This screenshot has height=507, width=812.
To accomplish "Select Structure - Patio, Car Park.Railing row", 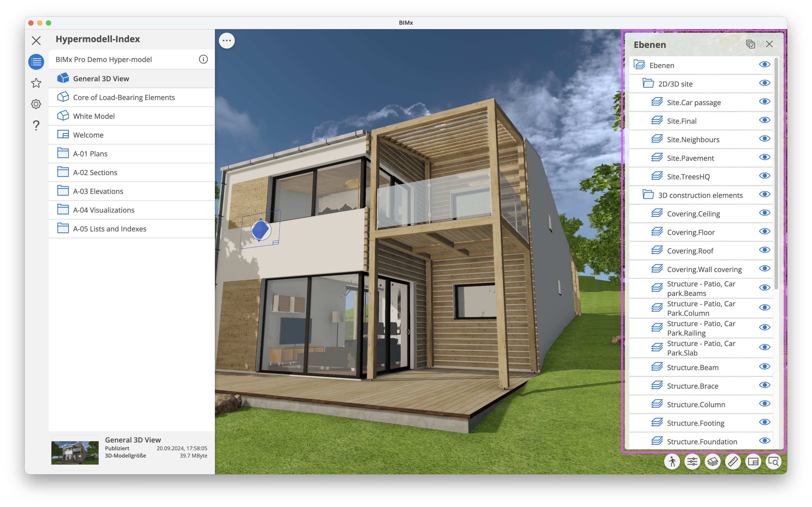I will pyautogui.click(x=701, y=328).
